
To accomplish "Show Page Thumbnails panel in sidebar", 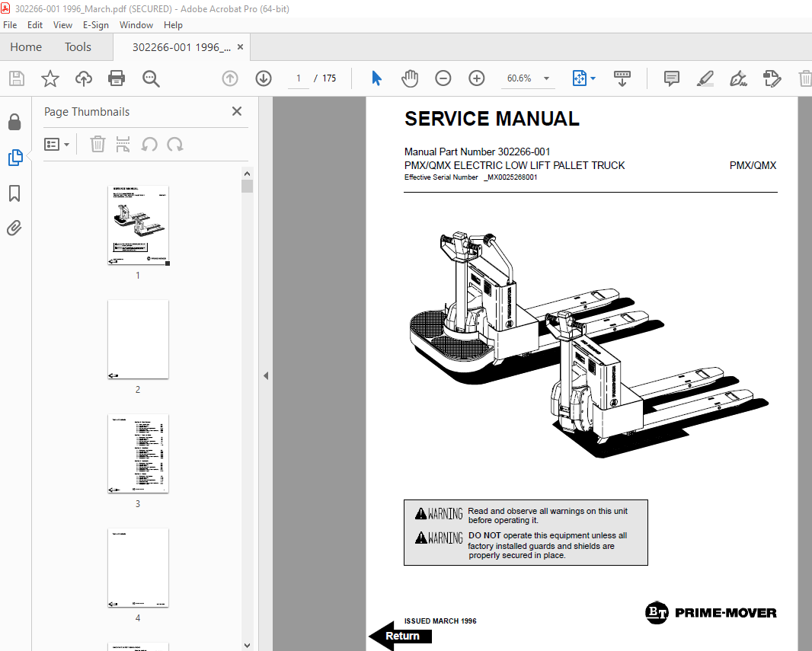I will 15,158.
